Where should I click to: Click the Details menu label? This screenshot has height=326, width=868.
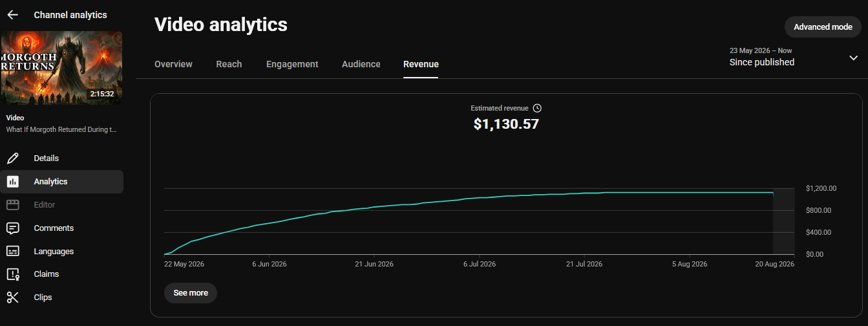click(x=47, y=158)
